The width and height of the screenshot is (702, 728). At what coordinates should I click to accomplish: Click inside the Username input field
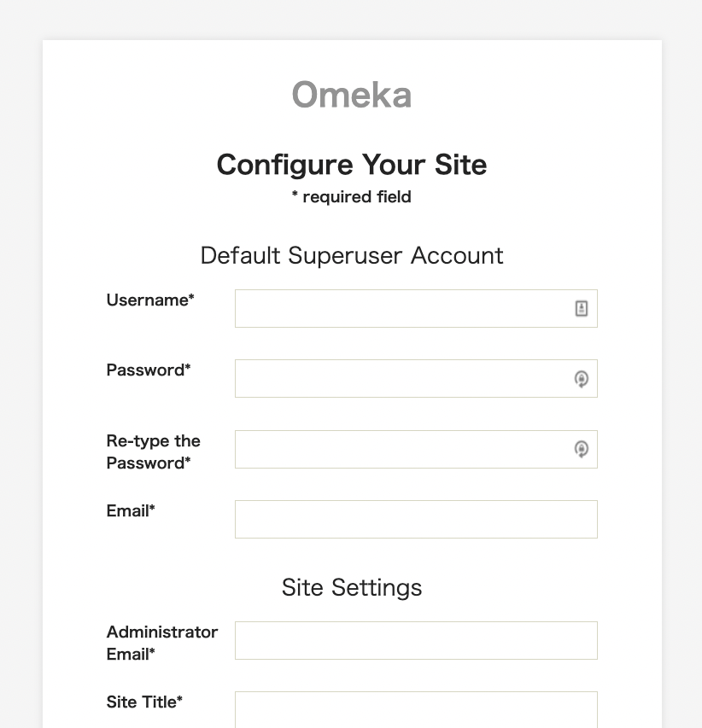pyautogui.click(x=401, y=308)
